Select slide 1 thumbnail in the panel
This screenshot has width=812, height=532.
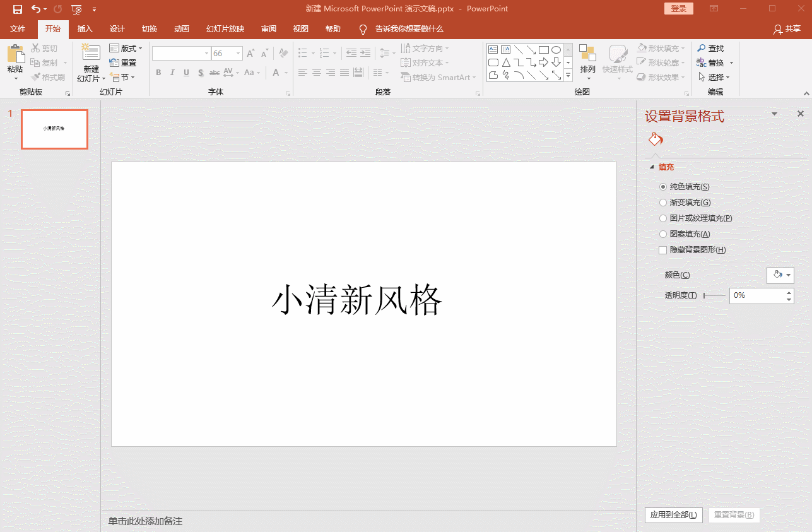54,129
